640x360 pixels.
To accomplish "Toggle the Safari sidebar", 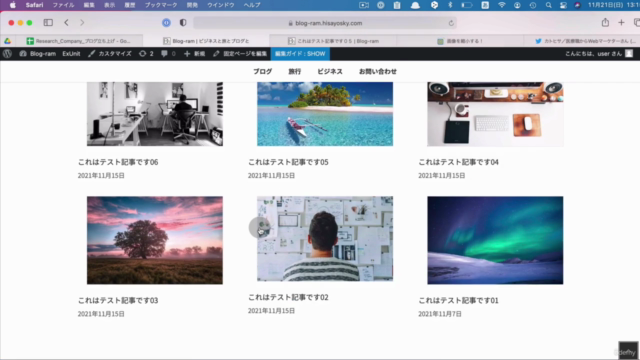I will click(48, 23).
